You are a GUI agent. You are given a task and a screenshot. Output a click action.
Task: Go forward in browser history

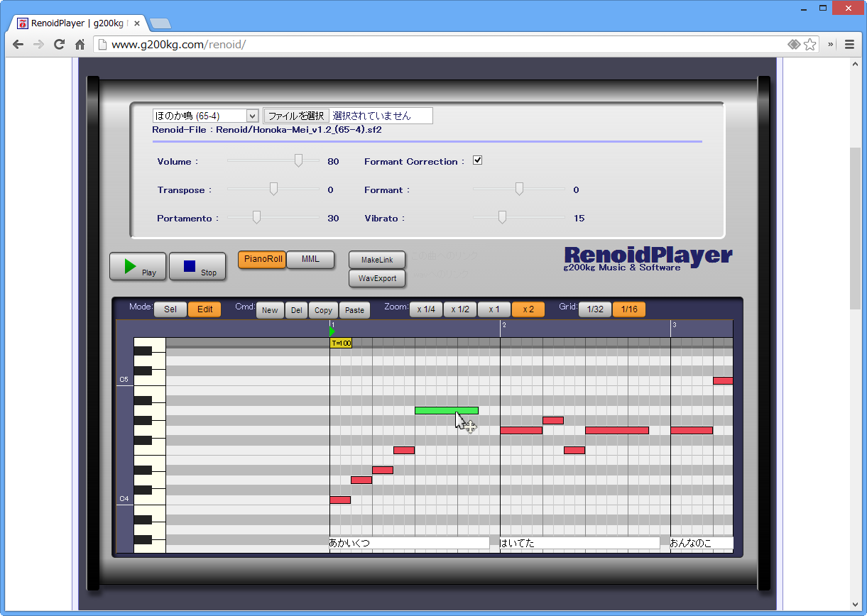38,44
